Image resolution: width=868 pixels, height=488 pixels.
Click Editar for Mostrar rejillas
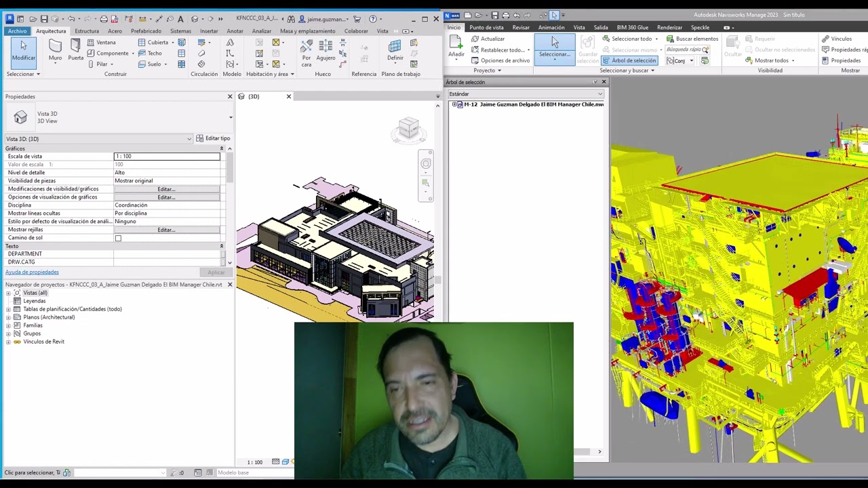pyautogui.click(x=166, y=230)
